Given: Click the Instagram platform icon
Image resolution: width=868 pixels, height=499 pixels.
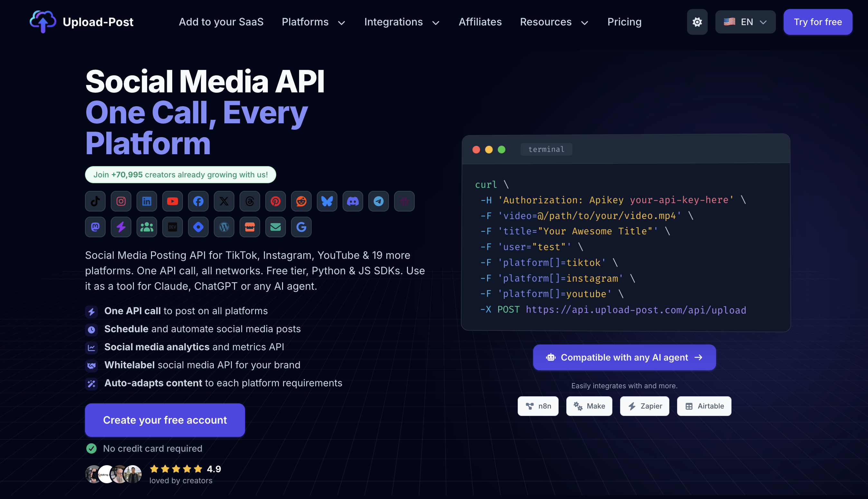Looking at the screenshot, I should [121, 201].
